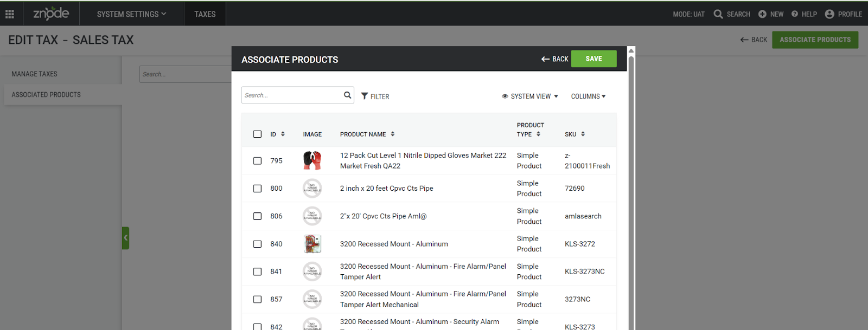Click the page-level Back arrow link
The height and width of the screenshot is (330, 868).
pyautogui.click(x=754, y=40)
